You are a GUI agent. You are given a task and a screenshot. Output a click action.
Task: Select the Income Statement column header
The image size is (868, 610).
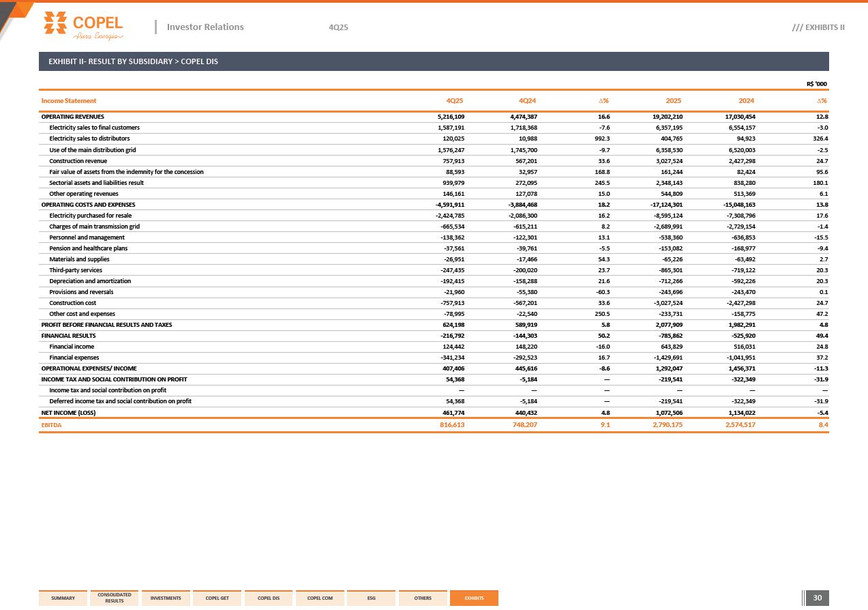[x=69, y=101]
